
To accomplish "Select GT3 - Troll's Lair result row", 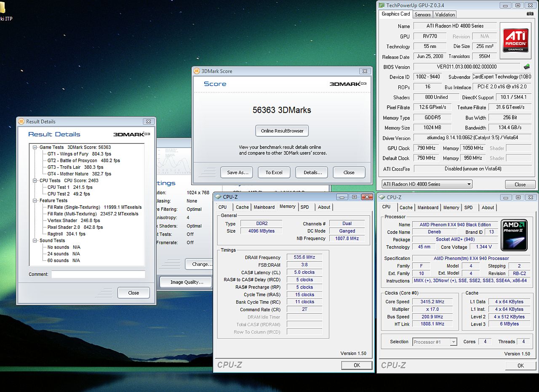I will tap(75, 167).
